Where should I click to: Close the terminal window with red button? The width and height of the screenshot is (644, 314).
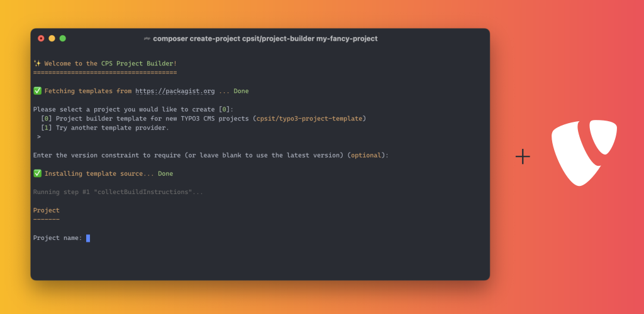click(x=41, y=38)
